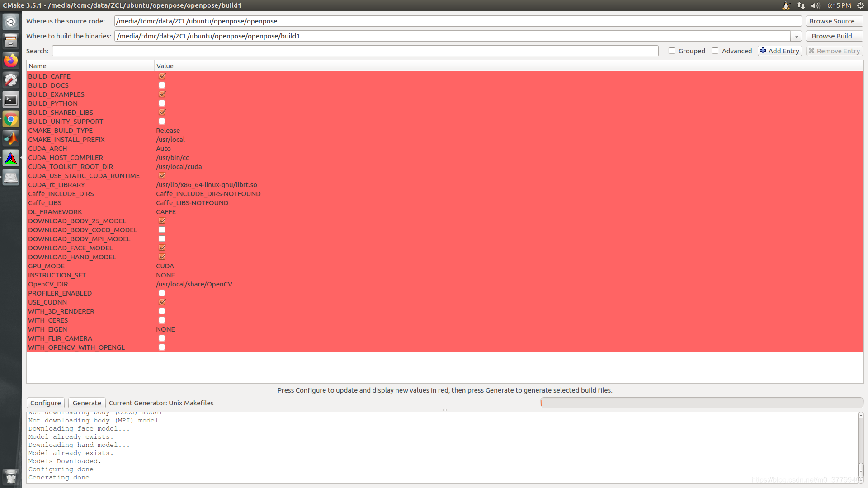This screenshot has height=488, width=868.
Task: Click the CMake triangle icon in dock
Action: point(11,158)
